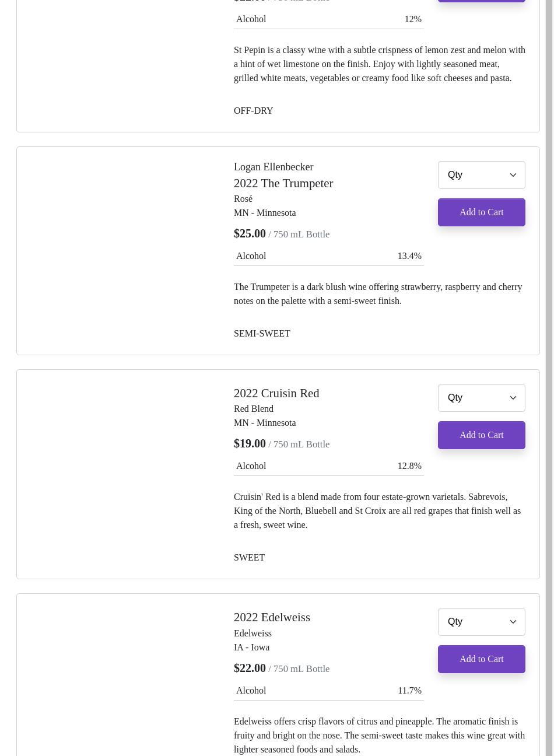
Task: Click the 2022 Edelweiss wine title
Action: point(272,617)
